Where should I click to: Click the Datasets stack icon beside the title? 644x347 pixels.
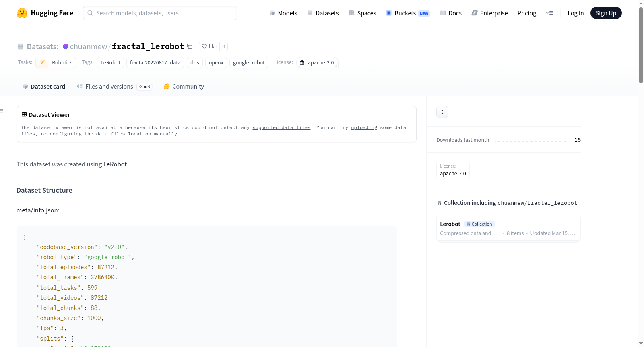21,47
